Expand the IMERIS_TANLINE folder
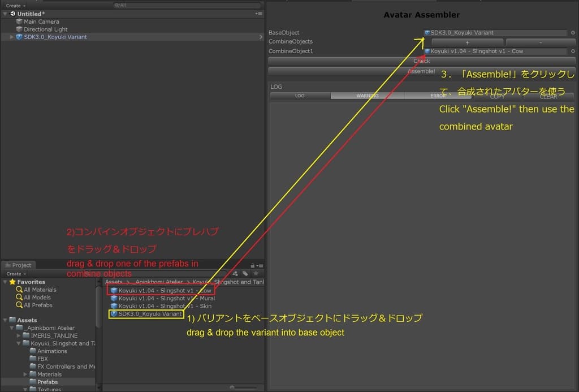This screenshot has height=392, width=579. tap(19, 335)
